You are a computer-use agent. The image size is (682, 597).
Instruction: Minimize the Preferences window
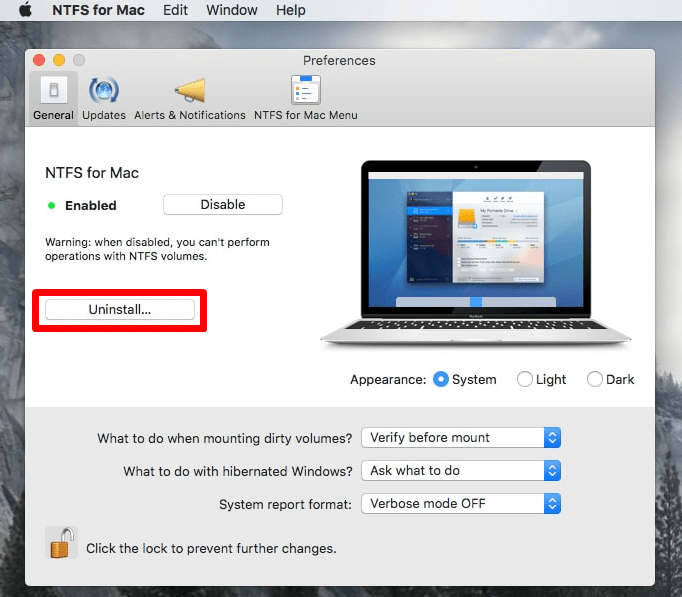[59, 60]
